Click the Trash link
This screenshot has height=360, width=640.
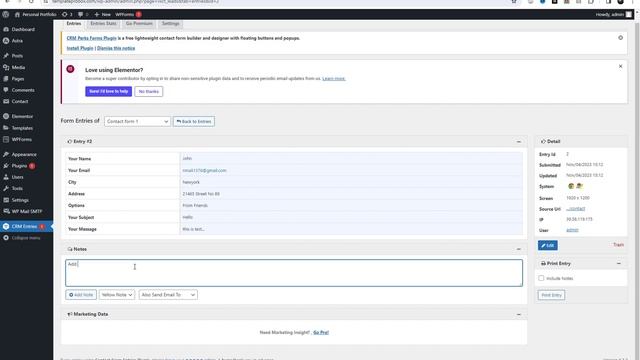click(618, 245)
